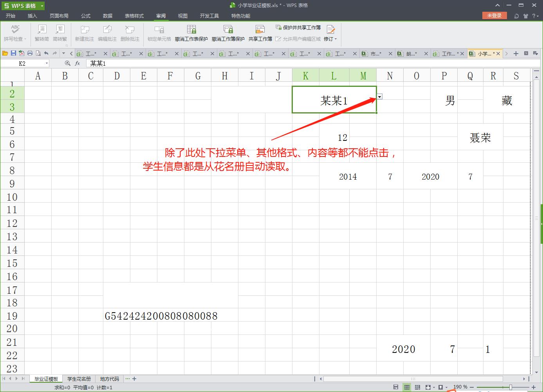This screenshot has width=543, height=392.
Task: Open the dropdown arrow beside cell 某某1
Action: coord(379,97)
